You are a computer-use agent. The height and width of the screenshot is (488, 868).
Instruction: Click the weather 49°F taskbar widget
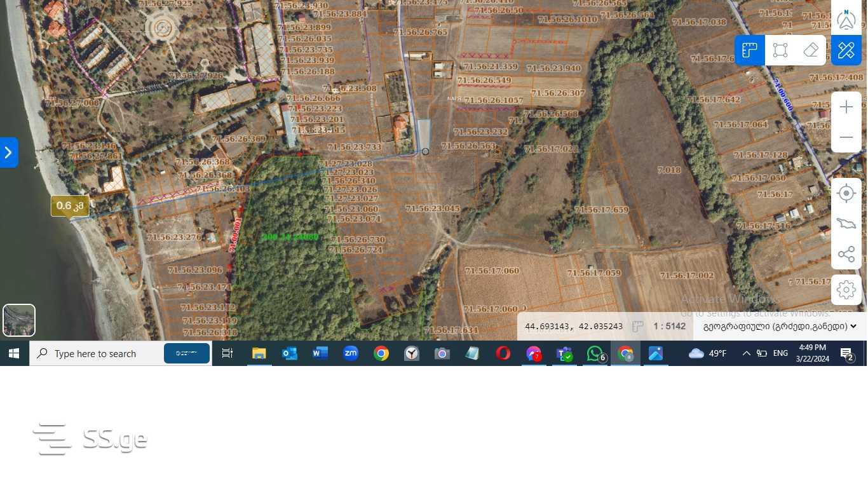click(x=708, y=353)
